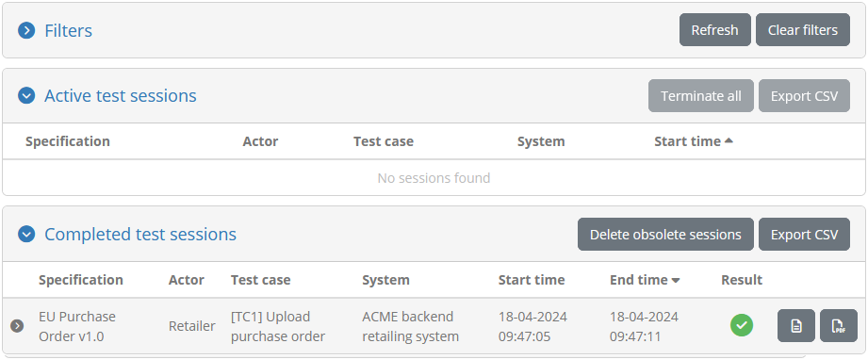
Task: Collapse the Completed test sessions section
Action: 26,235
